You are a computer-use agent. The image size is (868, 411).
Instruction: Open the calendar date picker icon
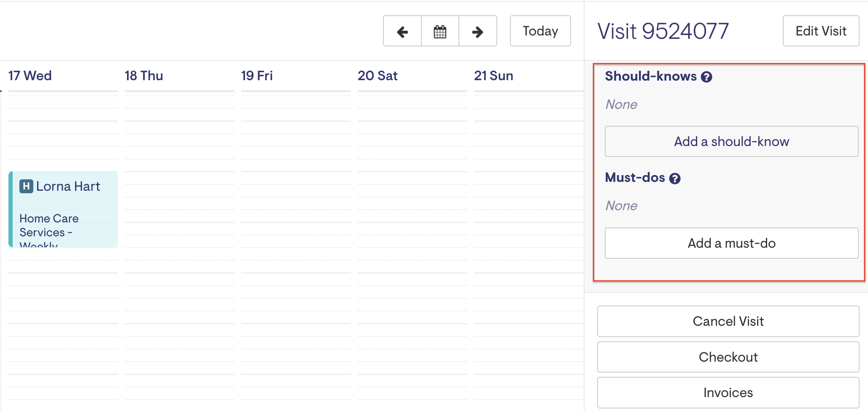[440, 31]
